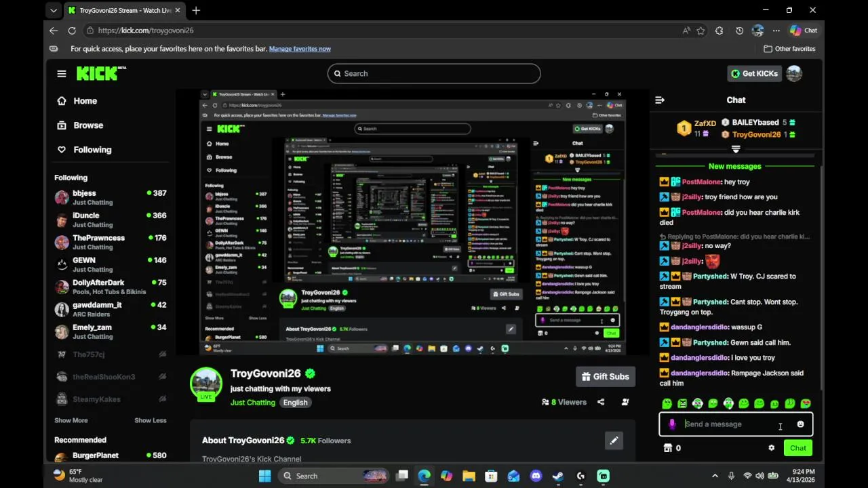
Task: Open chat settings gear icon
Action: coord(771,448)
